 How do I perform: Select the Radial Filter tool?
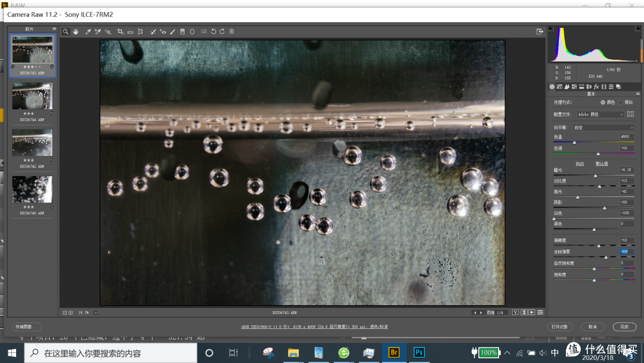[192, 32]
